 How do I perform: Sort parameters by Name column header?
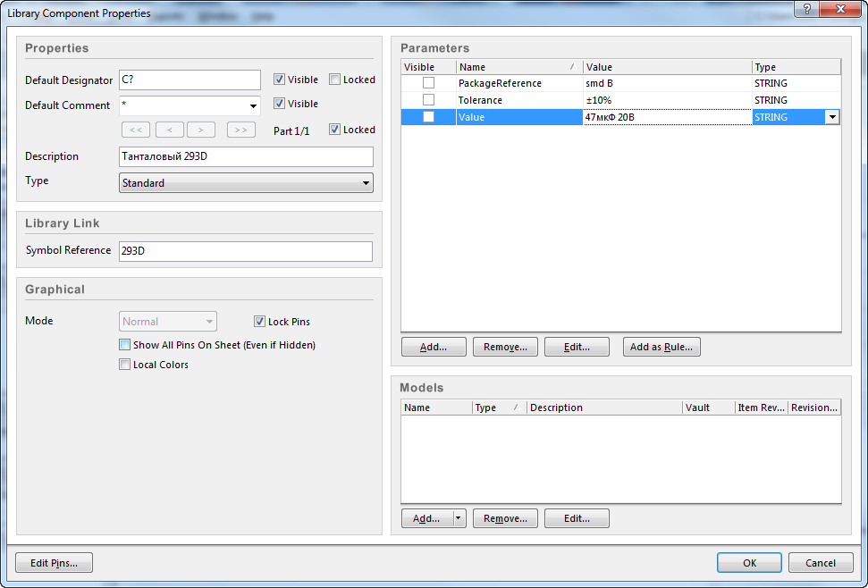coord(519,67)
